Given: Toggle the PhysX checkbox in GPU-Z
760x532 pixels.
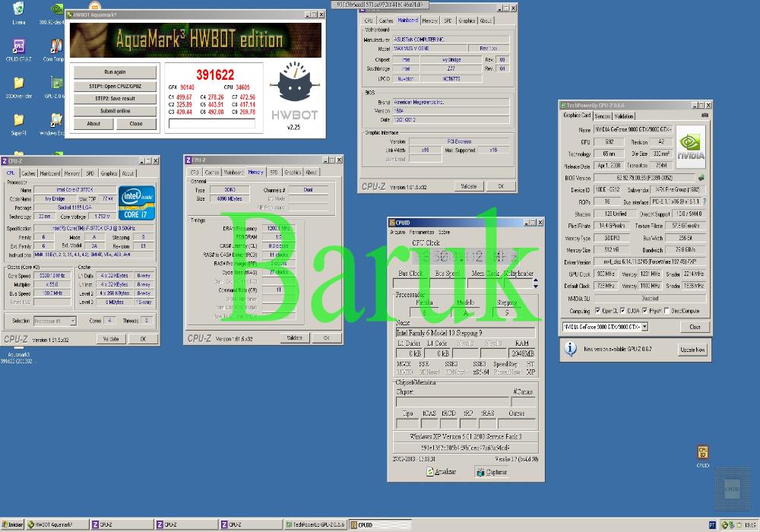Looking at the screenshot, I should [x=644, y=311].
